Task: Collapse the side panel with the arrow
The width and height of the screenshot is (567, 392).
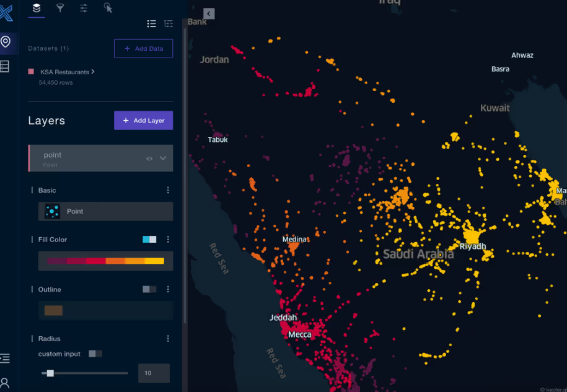Action: [208, 13]
